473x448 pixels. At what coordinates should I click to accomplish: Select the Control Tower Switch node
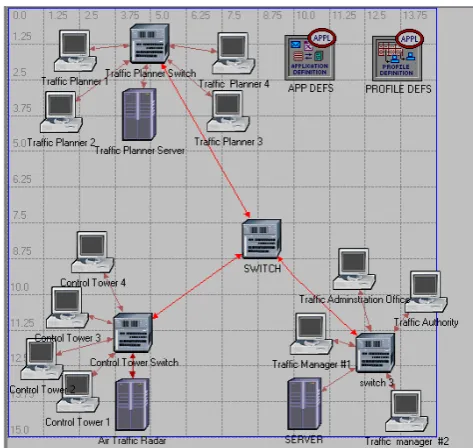tap(133, 333)
